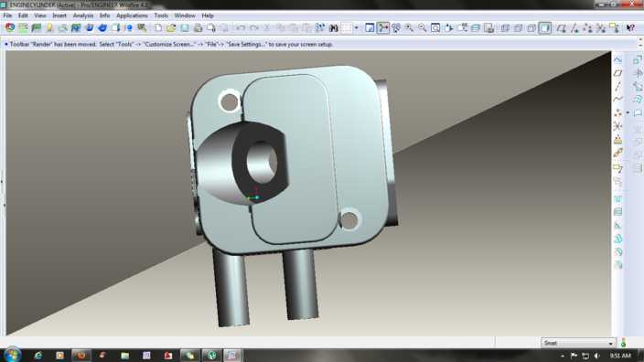The image size is (644, 362).
Task: Open the Insert menu
Action: pyautogui.click(x=59, y=16)
